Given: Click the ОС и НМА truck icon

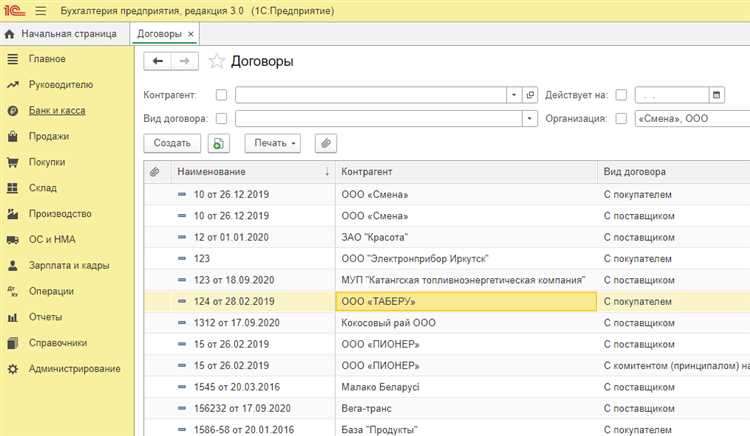Looking at the screenshot, I should 13,240.
